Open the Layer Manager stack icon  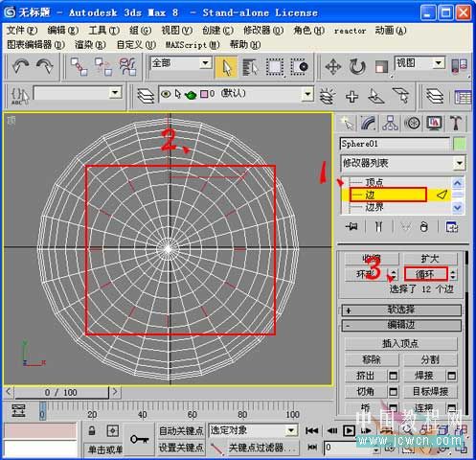tap(146, 96)
